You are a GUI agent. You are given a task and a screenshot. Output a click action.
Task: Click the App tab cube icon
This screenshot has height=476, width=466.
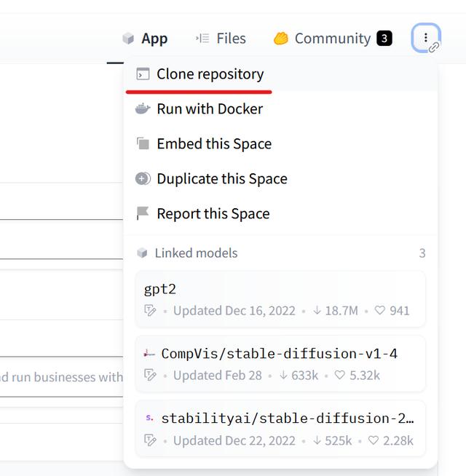(128, 39)
